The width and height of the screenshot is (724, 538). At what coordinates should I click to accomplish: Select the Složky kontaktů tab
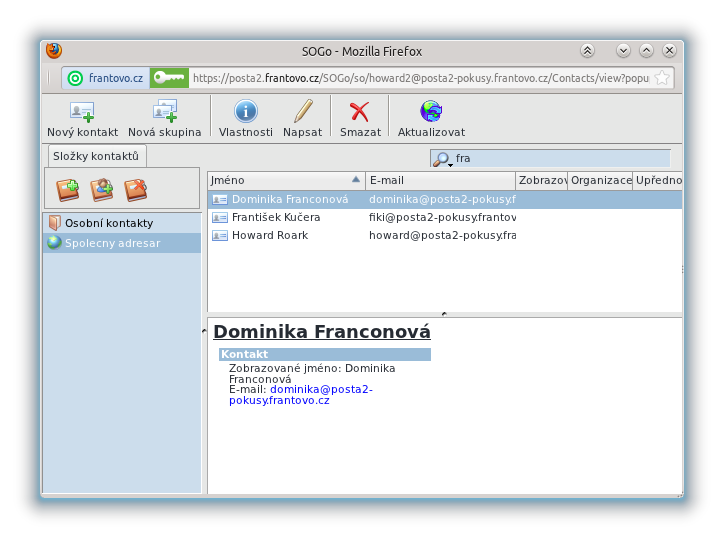pos(96,156)
